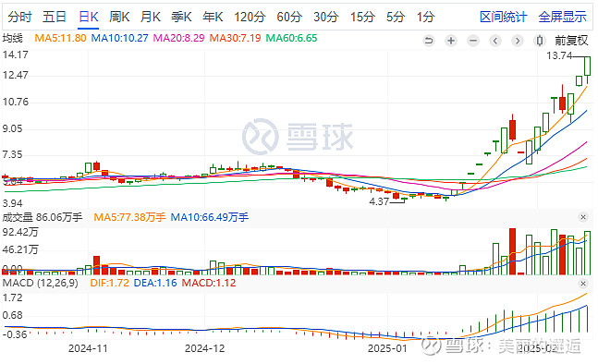Screen dimensions: 598x364
Task: Click MA20:8.29 indicator label
Action: pyautogui.click(x=179, y=38)
